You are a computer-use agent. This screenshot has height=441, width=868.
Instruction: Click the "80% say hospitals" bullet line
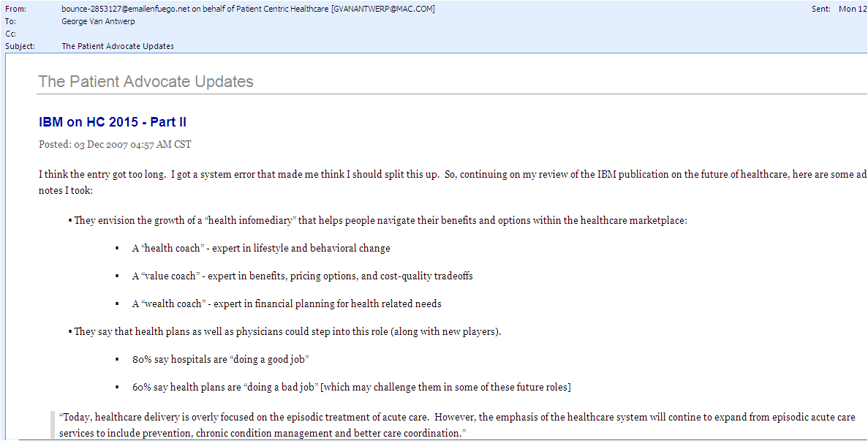point(221,359)
